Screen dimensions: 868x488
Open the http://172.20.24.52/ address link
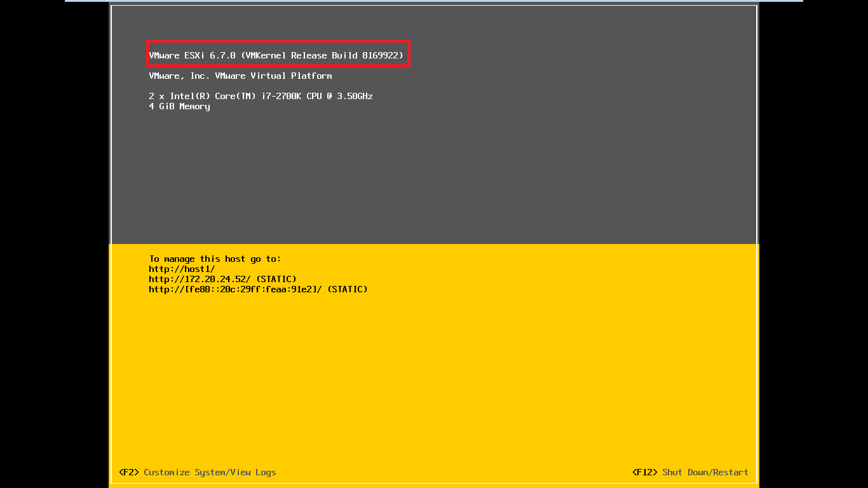[200, 279]
